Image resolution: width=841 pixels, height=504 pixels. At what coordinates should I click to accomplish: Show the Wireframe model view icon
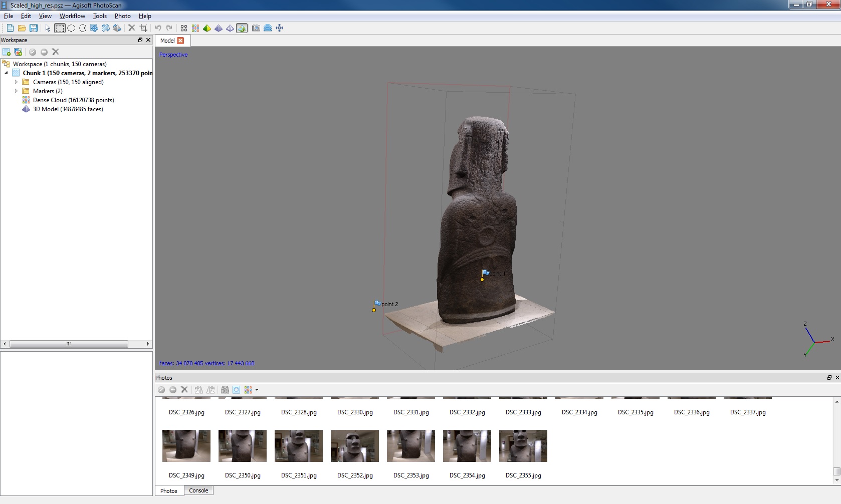point(230,28)
